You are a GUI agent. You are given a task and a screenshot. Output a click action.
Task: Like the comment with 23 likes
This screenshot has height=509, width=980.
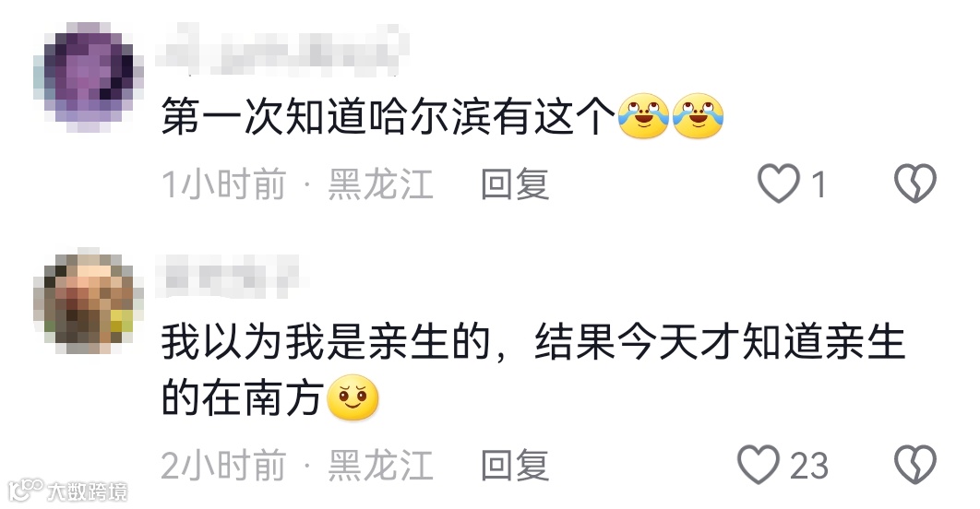[759, 465]
